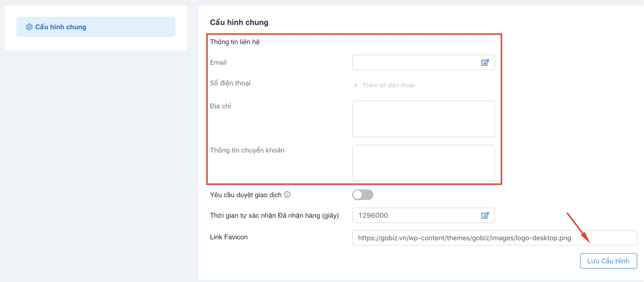Image resolution: width=644 pixels, height=282 pixels.
Task: Click the Yêu cầu duyệt giao dịch label
Action: [246, 195]
